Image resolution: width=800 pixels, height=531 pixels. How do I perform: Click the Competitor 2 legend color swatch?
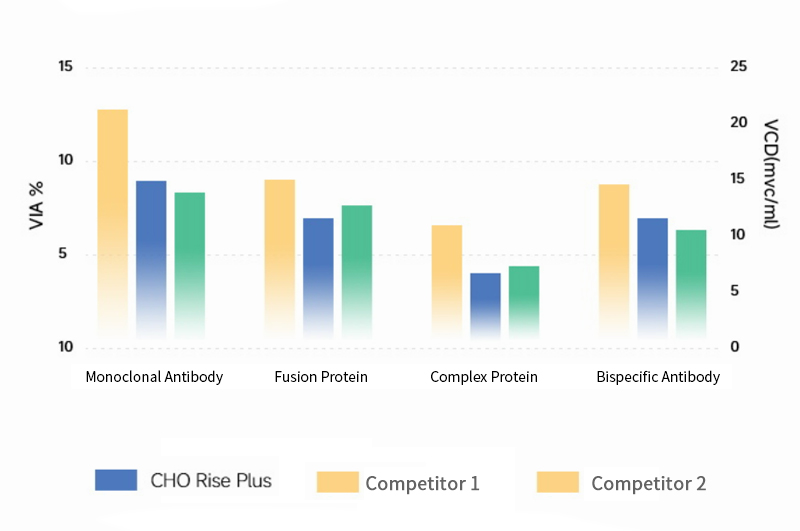[x=557, y=482]
